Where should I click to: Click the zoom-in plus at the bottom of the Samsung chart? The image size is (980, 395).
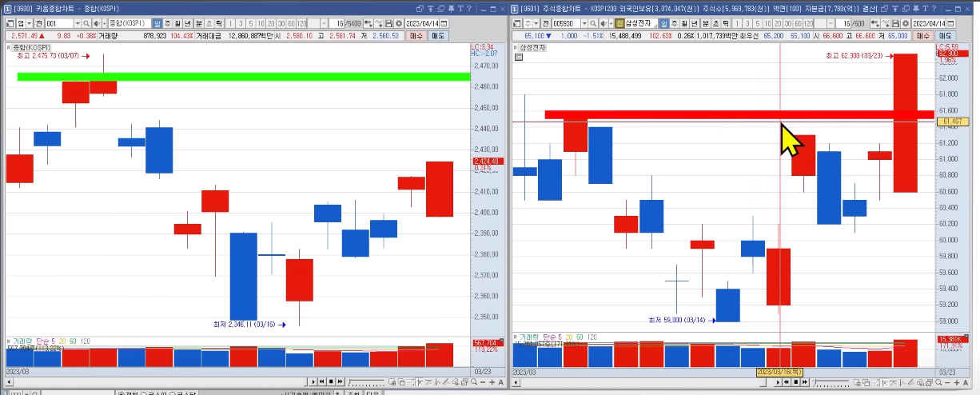point(956,382)
